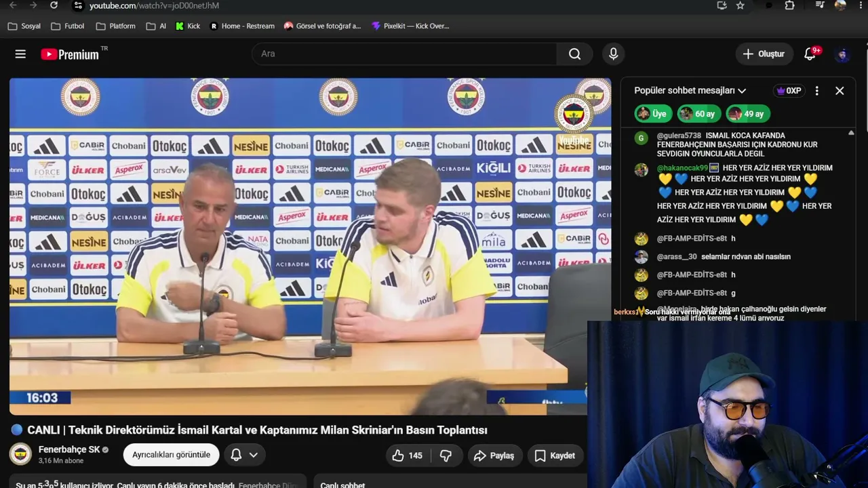
Task: Save the video with Kaydet
Action: tap(555, 455)
